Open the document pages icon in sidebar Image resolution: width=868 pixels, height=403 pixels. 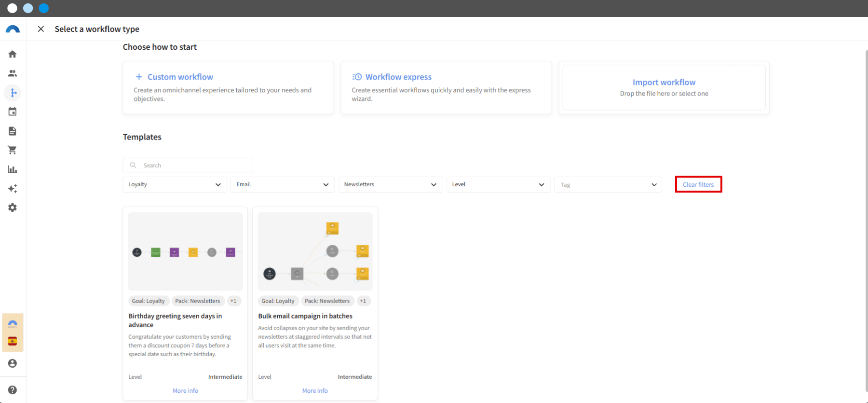[13, 131]
